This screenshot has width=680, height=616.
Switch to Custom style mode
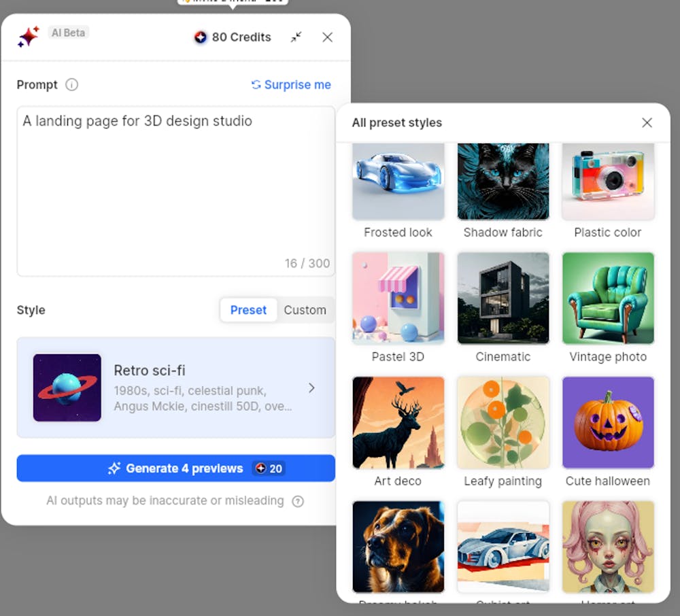tap(305, 310)
